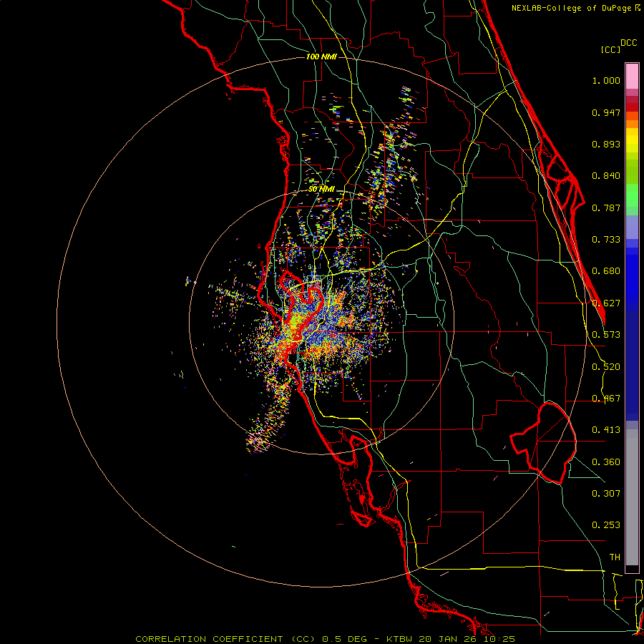This screenshot has height=644, width=644.
Task: Select the 0.573 scale value
Action: (x=606, y=335)
